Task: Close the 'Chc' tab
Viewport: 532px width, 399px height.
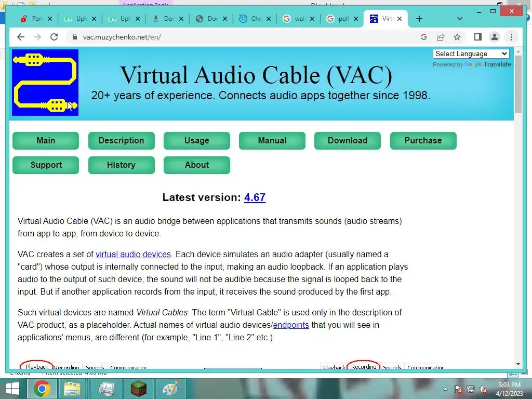Action: [x=269, y=19]
